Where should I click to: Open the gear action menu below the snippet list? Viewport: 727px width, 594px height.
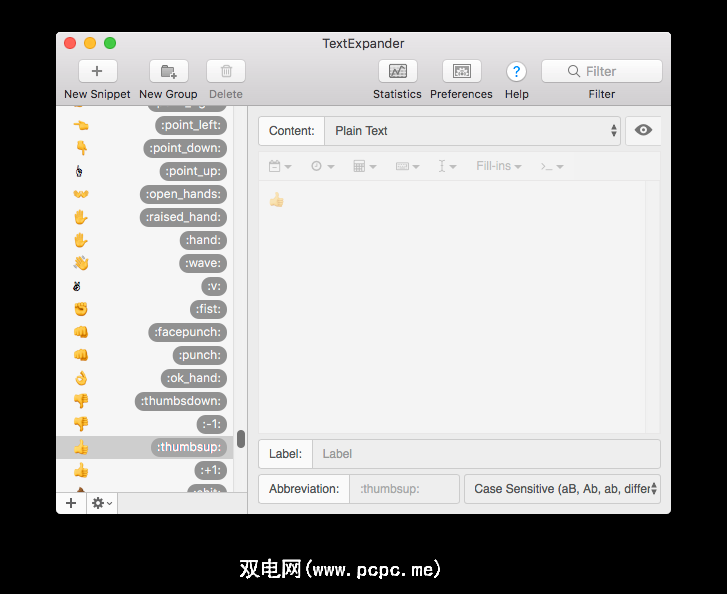pos(102,503)
